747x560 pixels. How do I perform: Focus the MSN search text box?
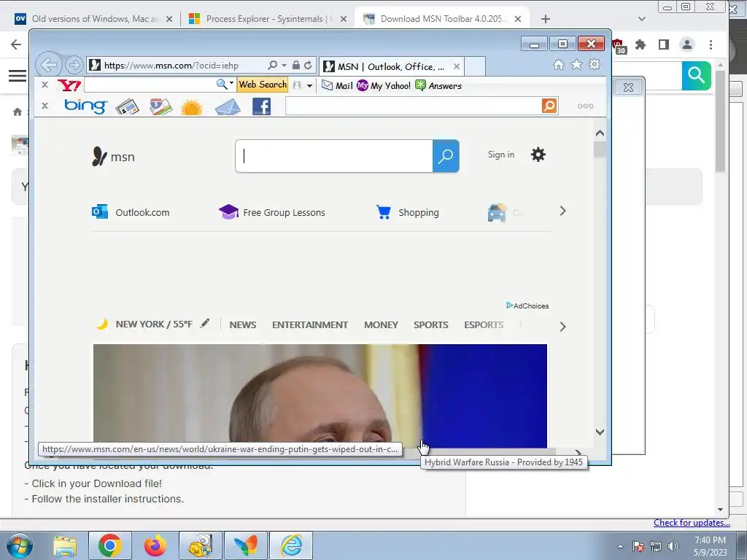pos(334,156)
